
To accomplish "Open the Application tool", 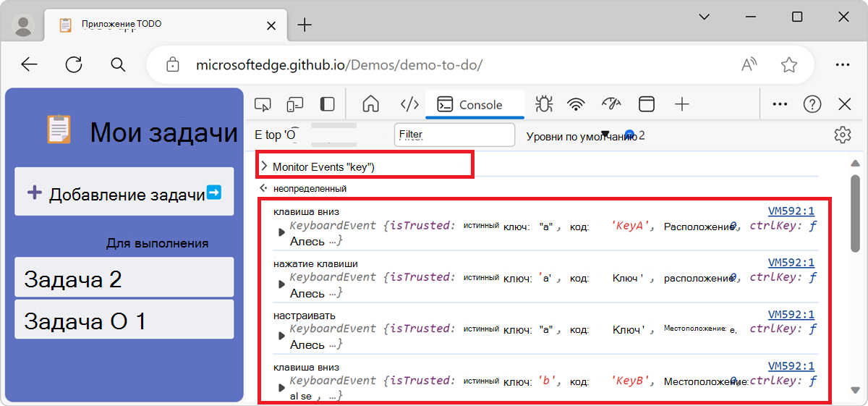I will (x=647, y=104).
